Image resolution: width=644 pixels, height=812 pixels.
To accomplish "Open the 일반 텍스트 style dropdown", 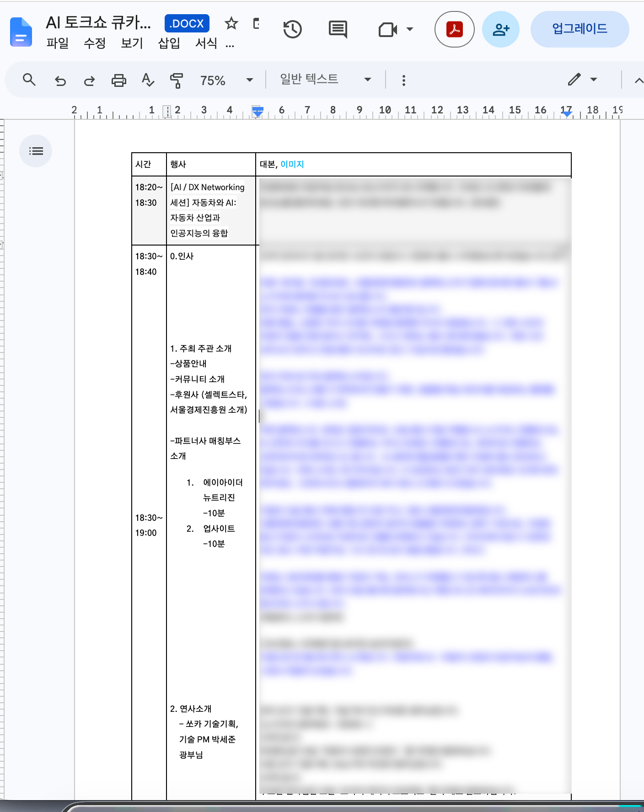I will click(325, 80).
